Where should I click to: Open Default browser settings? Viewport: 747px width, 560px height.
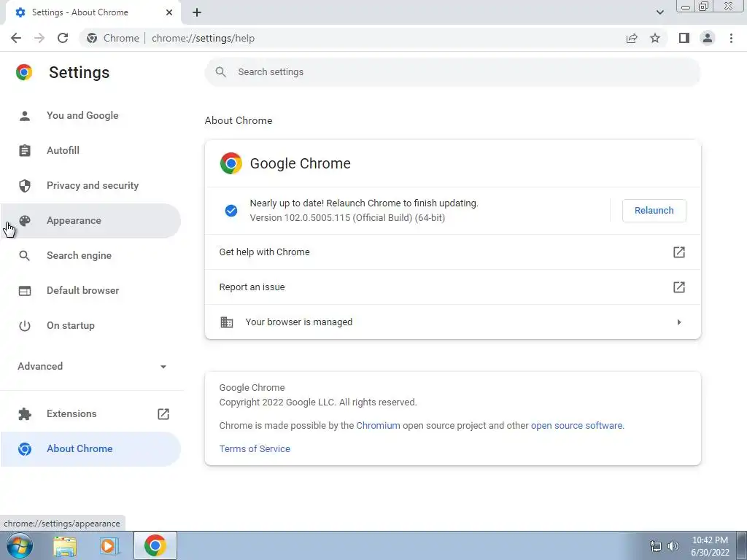90,290
